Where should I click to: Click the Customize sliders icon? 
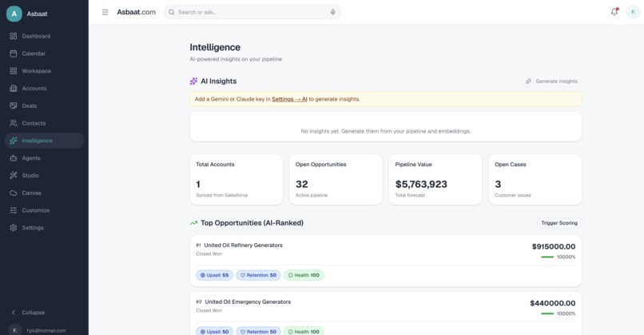(14, 210)
